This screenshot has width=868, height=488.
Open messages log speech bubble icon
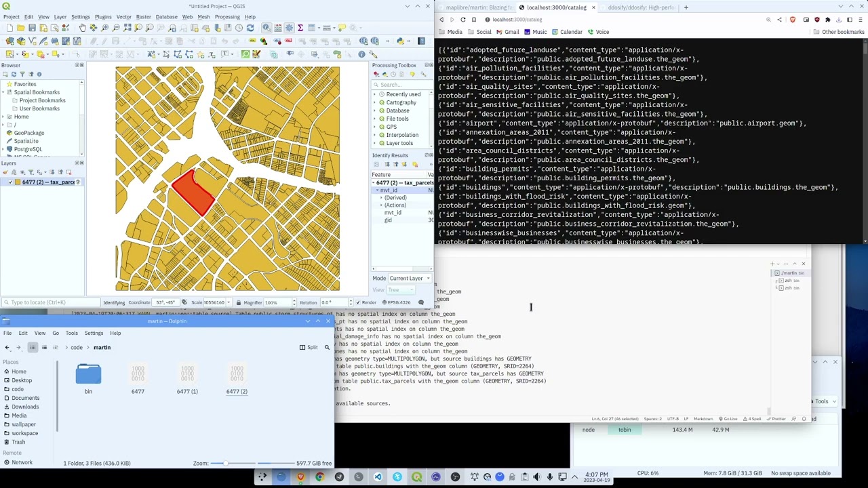tap(421, 302)
